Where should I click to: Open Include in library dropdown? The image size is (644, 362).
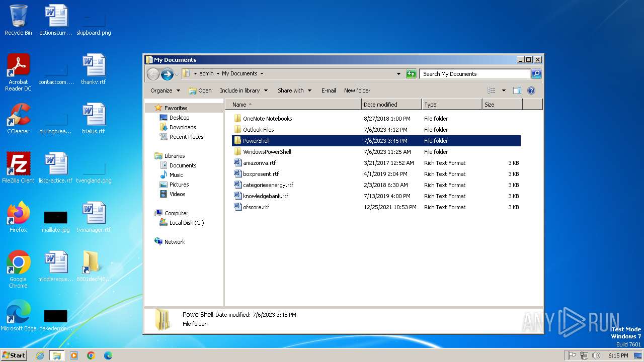tap(244, 90)
